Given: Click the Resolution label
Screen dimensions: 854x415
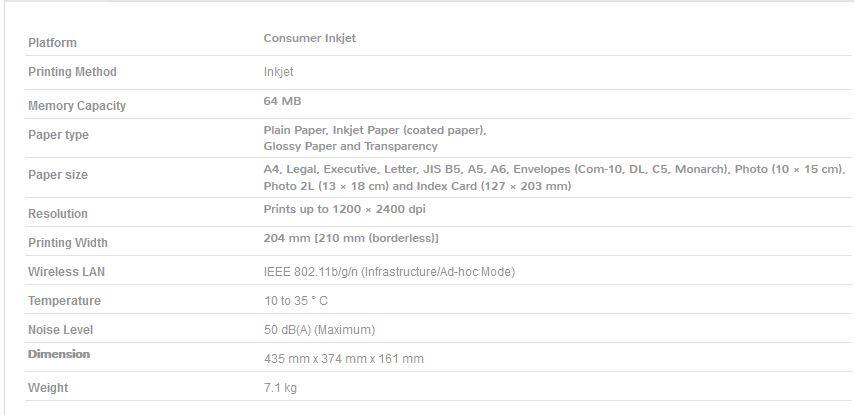Looking at the screenshot, I should point(58,213).
